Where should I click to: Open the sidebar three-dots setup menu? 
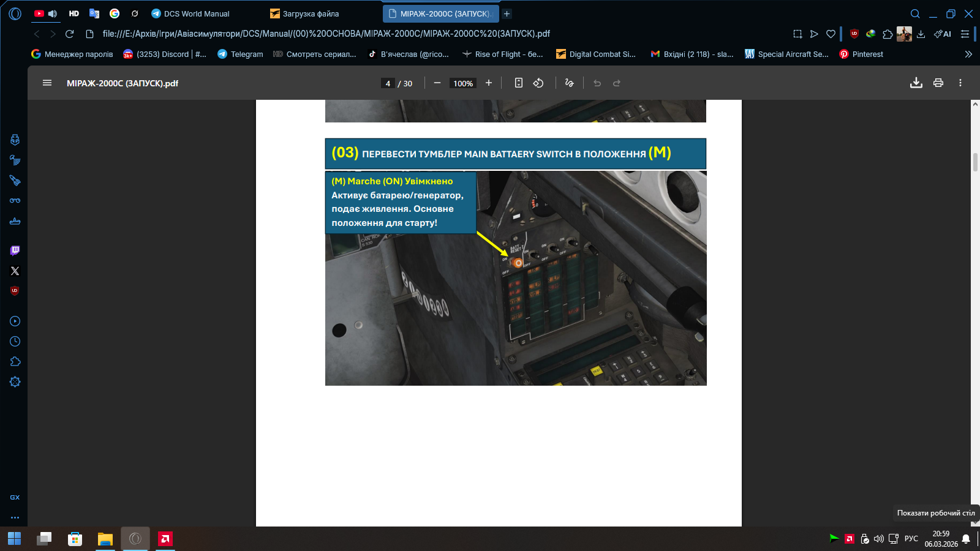15,517
